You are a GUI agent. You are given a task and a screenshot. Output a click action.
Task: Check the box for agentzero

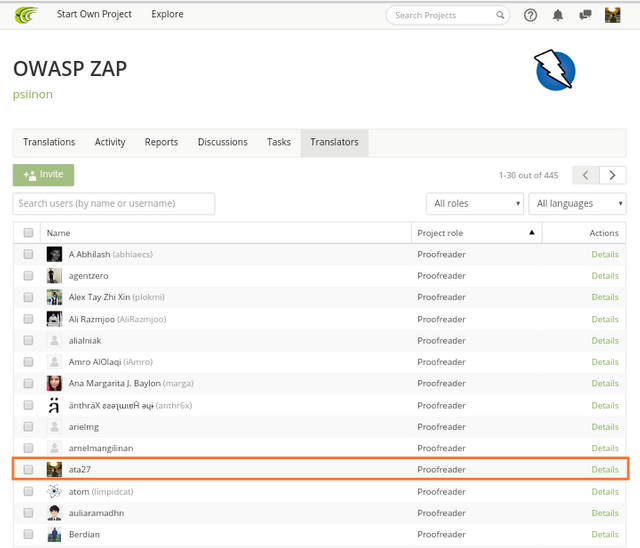tap(28, 275)
